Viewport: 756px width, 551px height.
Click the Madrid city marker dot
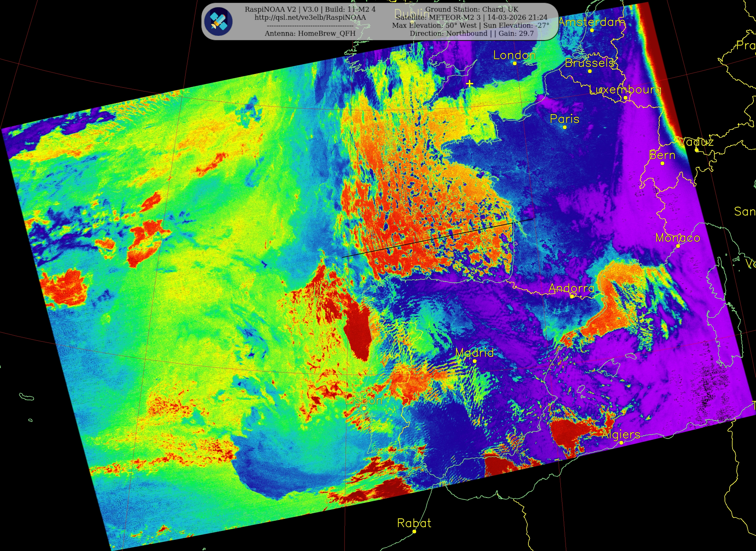click(475, 361)
